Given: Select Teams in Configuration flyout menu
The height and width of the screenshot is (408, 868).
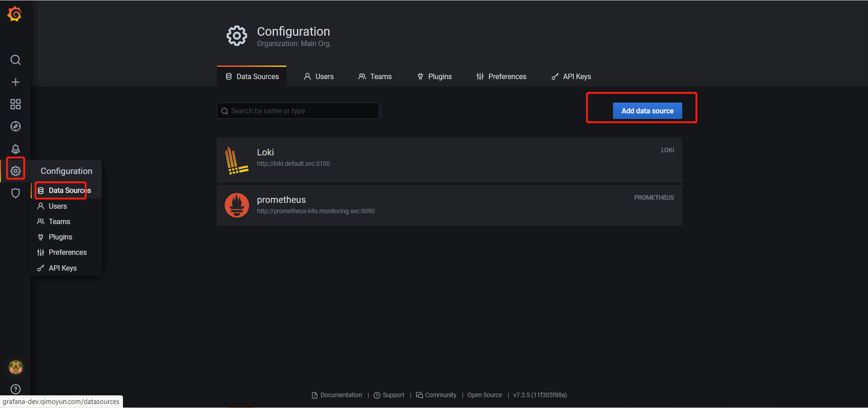Looking at the screenshot, I should (66, 221).
